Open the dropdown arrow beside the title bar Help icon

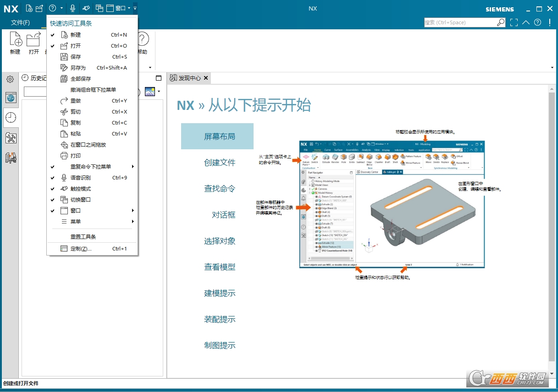click(61, 8)
